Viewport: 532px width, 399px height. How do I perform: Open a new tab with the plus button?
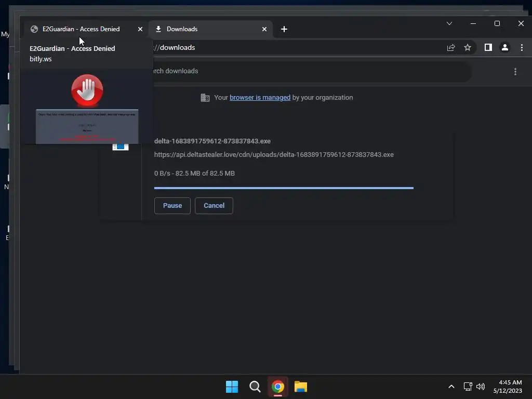click(x=284, y=29)
